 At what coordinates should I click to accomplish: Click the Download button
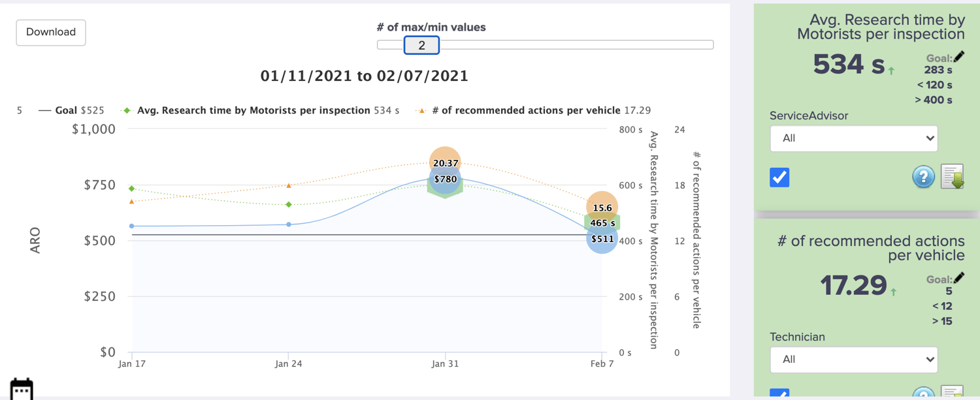(50, 32)
